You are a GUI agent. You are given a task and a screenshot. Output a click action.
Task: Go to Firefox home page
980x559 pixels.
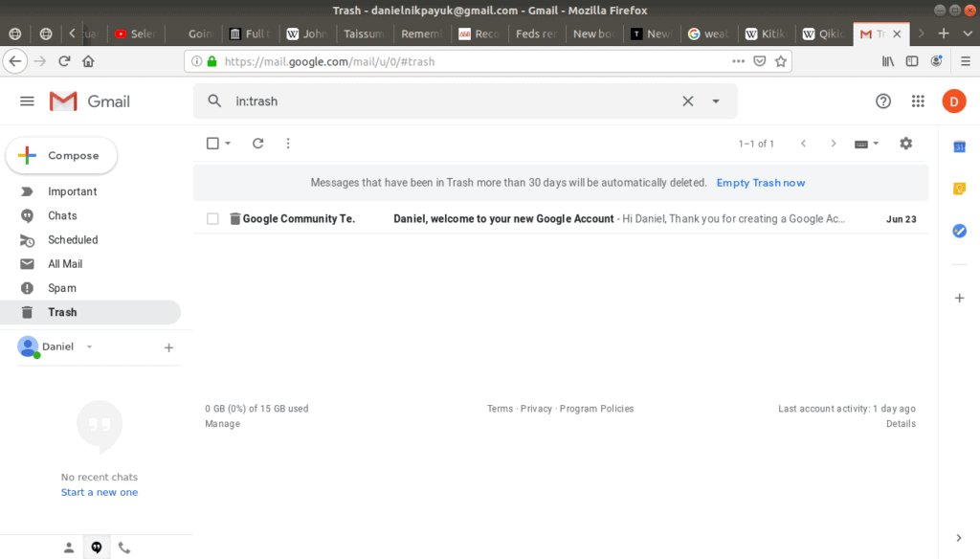88,61
